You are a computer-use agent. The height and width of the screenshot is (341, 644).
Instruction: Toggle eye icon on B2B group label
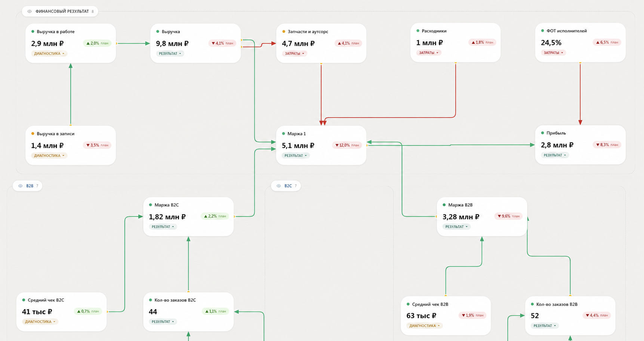[x=21, y=186]
